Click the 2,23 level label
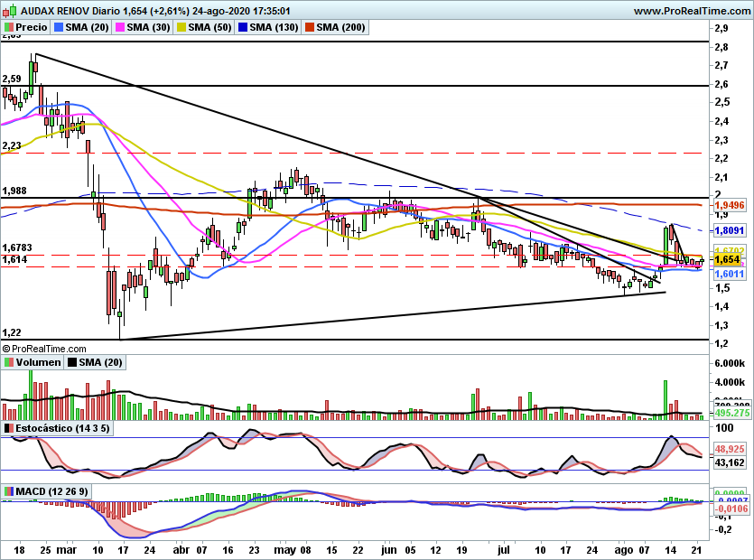This screenshot has height=560, width=754. pyautogui.click(x=12, y=145)
